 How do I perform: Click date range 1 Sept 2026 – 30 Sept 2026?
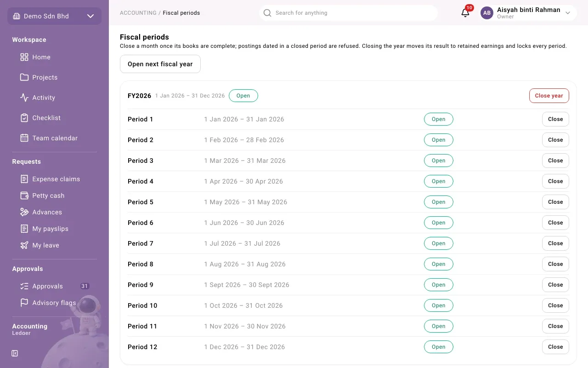[247, 285]
